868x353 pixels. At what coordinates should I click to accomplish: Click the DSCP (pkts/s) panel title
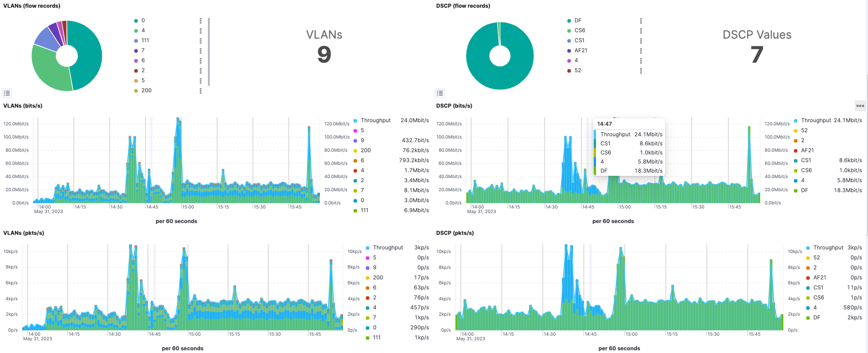(455, 233)
